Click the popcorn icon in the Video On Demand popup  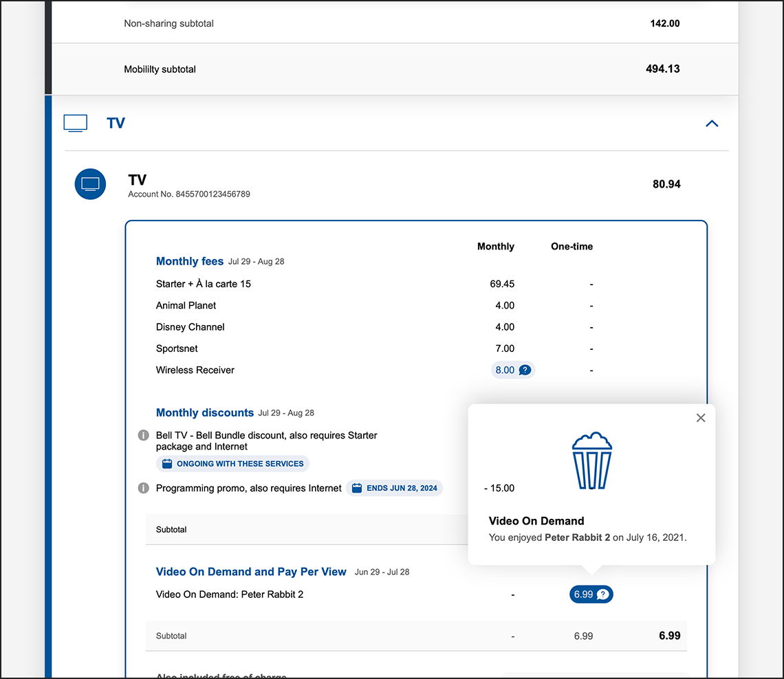591,459
